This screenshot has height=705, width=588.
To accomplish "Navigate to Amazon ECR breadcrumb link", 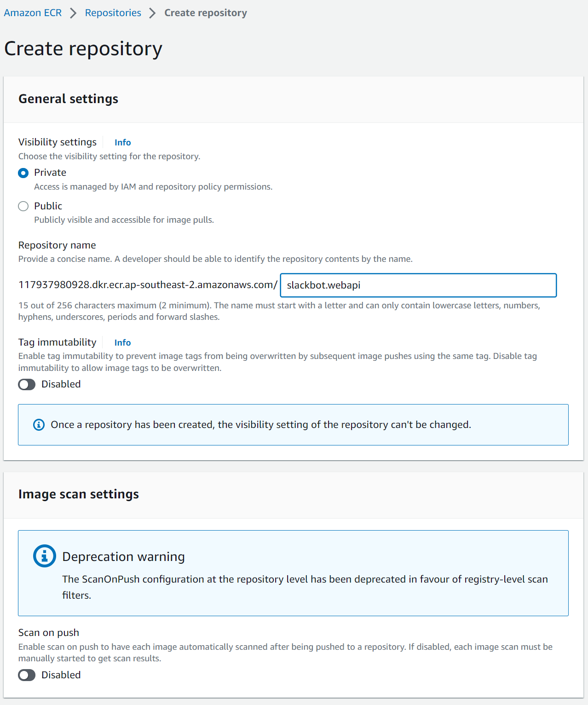I will (32, 12).
